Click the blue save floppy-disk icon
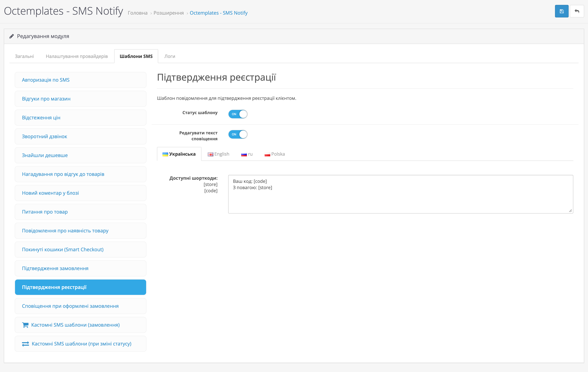Screen dimensions: 588x372 point(561,11)
